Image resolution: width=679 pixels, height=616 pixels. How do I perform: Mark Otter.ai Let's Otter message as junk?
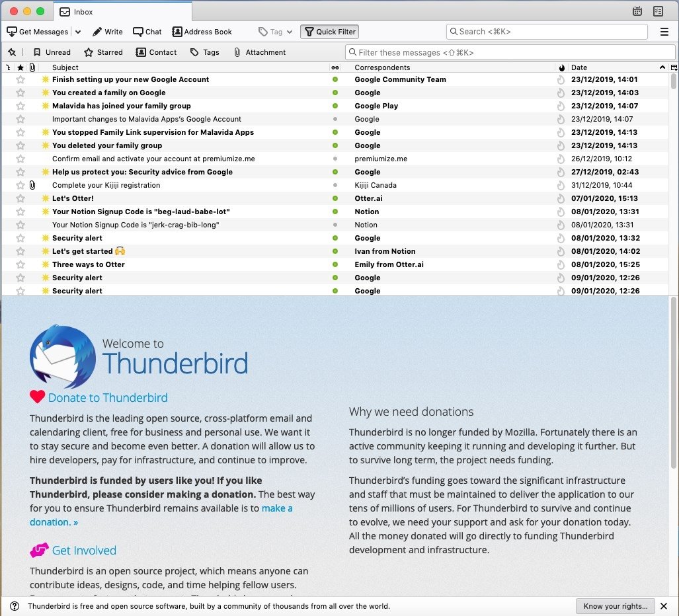click(x=561, y=199)
